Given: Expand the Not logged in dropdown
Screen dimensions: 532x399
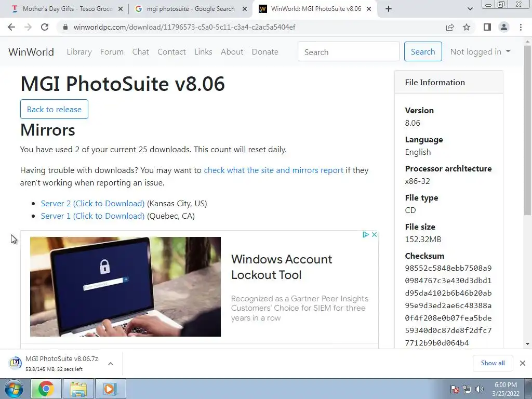Looking at the screenshot, I should pos(480,51).
